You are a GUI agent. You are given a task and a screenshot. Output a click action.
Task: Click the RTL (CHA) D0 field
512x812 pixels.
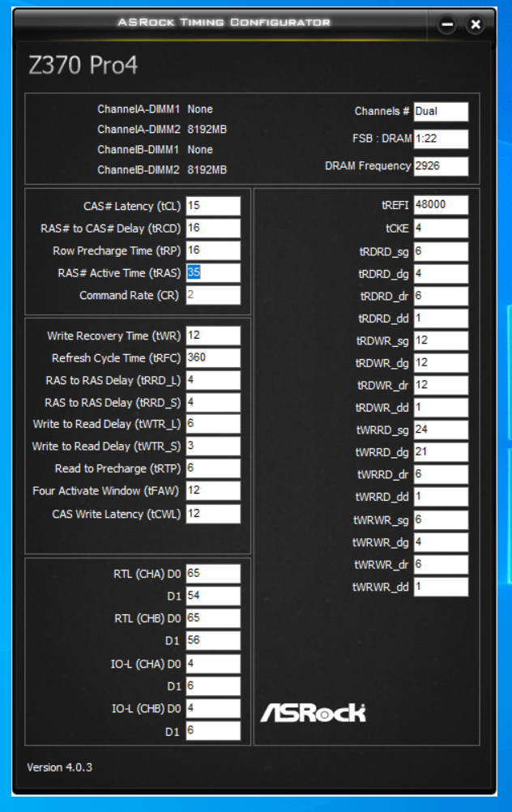213,573
